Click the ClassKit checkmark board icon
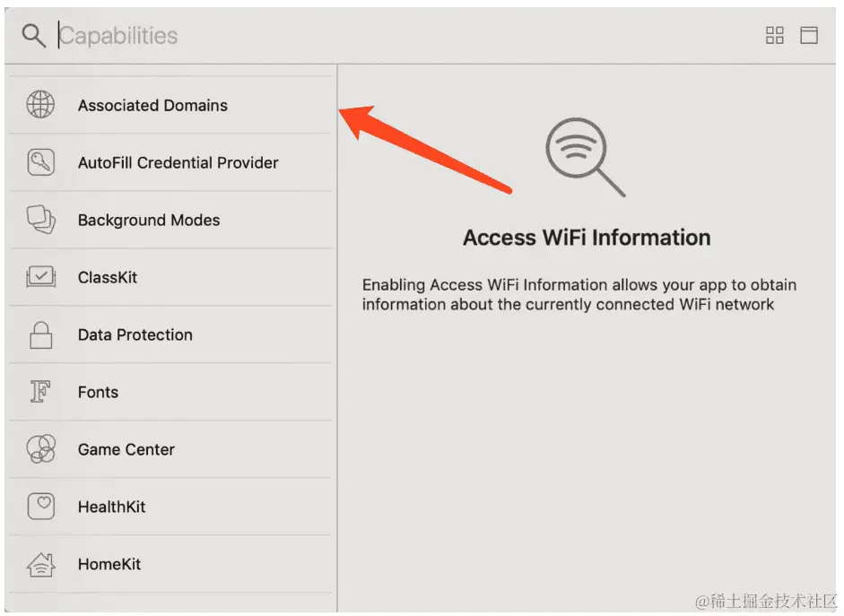This screenshot has height=616, width=844. coord(40,277)
